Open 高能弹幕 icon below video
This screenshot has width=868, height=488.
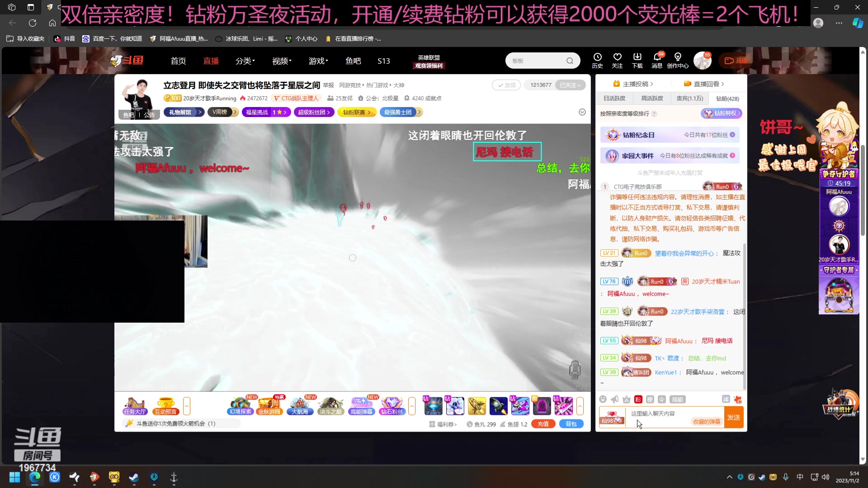click(x=361, y=406)
